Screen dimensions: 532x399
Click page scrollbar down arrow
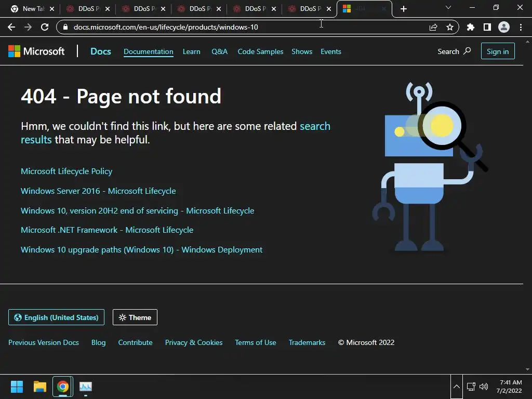click(528, 369)
